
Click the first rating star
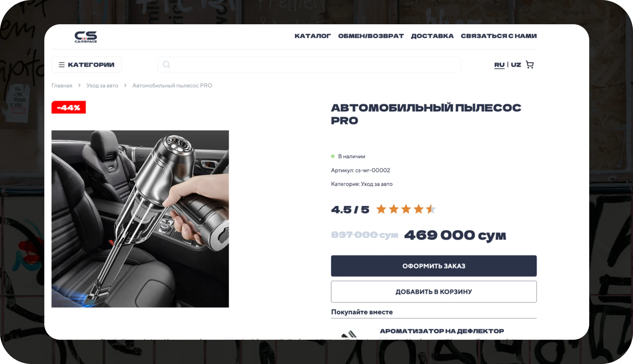[x=381, y=209]
